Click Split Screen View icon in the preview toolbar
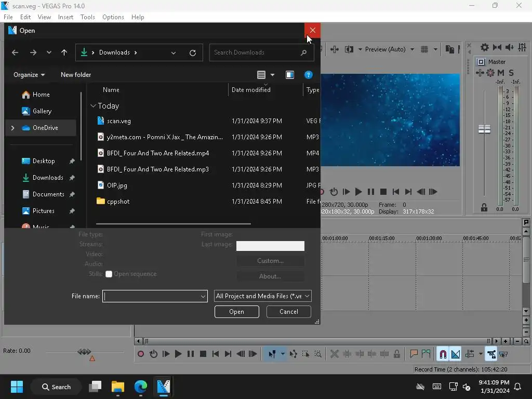The width and height of the screenshot is (532, 399). tap(349, 49)
